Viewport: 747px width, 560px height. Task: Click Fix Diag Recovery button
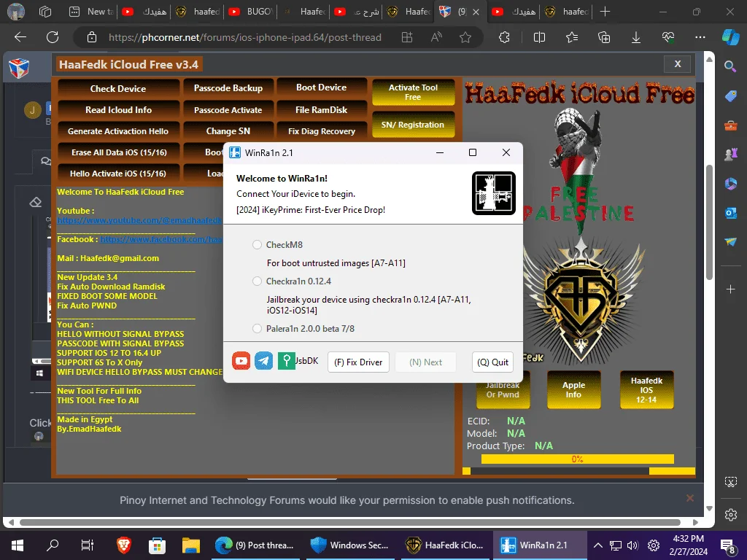click(322, 131)
